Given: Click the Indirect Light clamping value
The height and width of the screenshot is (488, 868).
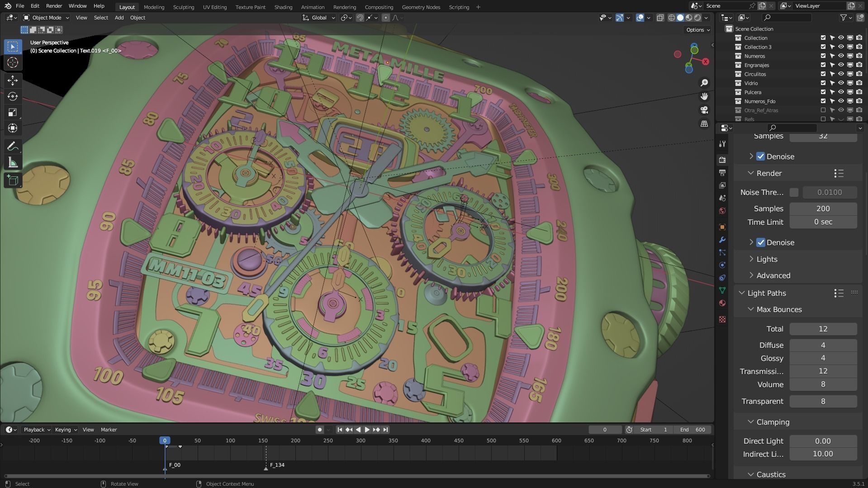Looking at the screenshot, I should click(x=823, y=454).
